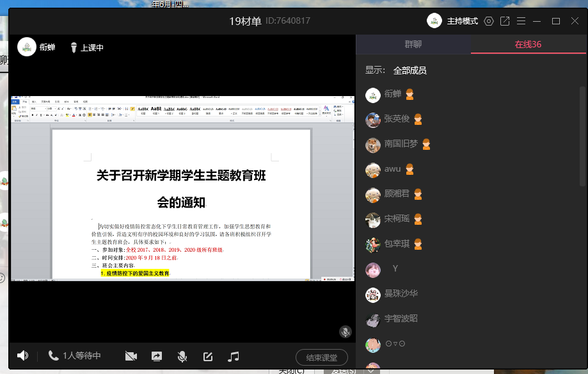Unmute the microphone in the bottom toolbar
Image resolution: width=588 pixels, height=374 pixels.
[x=182, y=356]
